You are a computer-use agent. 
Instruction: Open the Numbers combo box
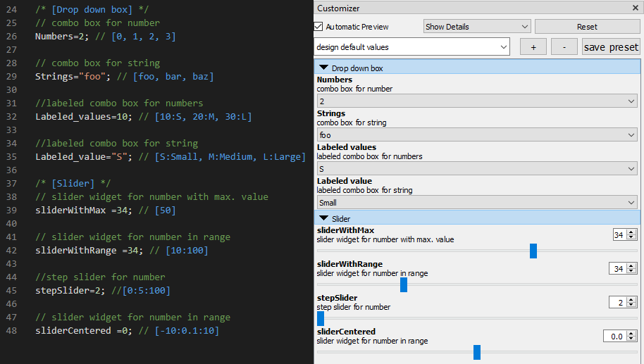(477, 101)
